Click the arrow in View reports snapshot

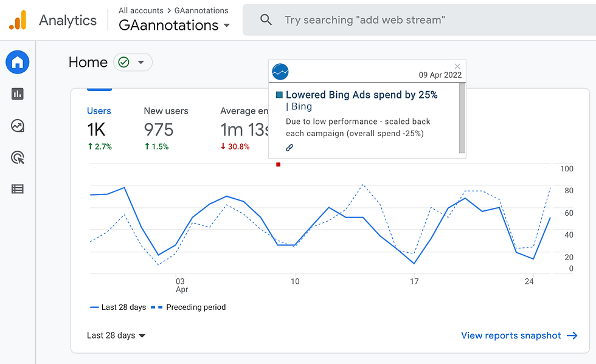(572, 335)
